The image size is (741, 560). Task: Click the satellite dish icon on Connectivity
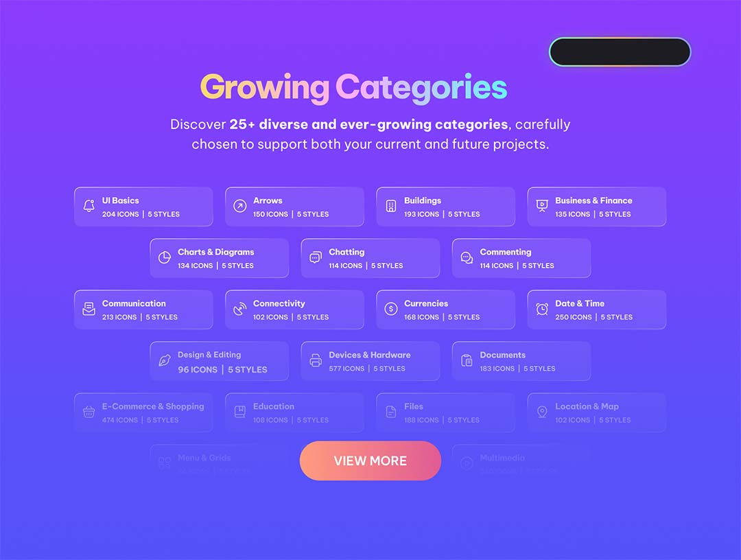click(x=239, y=310)
